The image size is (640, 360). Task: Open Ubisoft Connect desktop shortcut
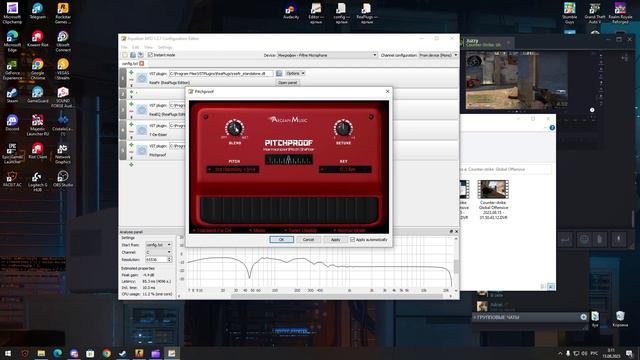63,41
